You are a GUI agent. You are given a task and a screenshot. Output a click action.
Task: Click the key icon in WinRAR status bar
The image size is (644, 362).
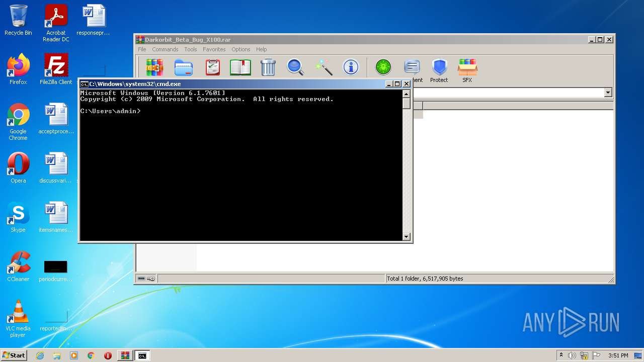pyautogui.click(x=151, y=279)
